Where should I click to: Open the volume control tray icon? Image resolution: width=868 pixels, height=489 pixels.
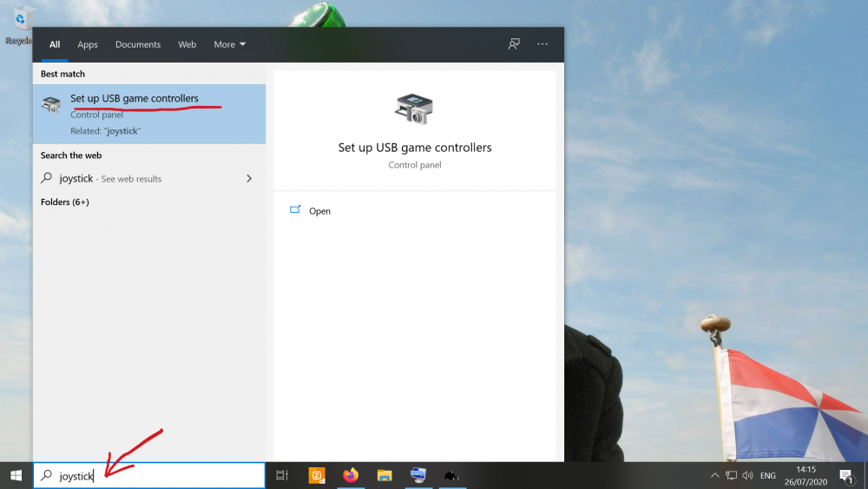(748, 475)
